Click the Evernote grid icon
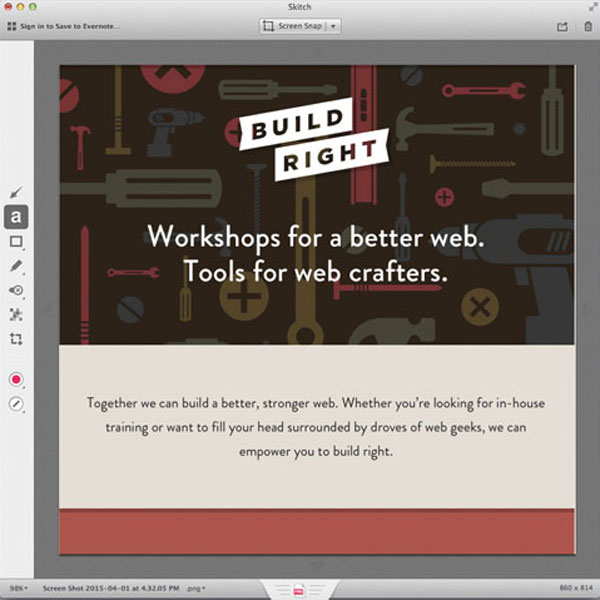Viewport: 600px width, 600px height. point(12,26)
